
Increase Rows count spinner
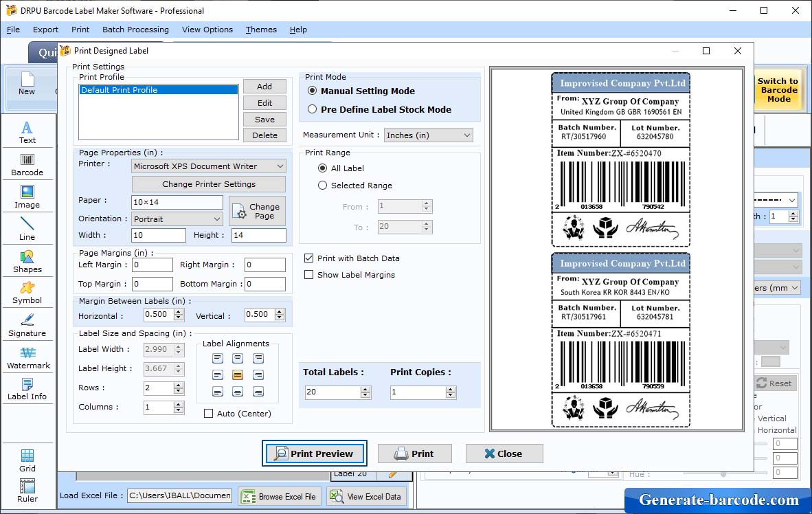pos(179,385)
